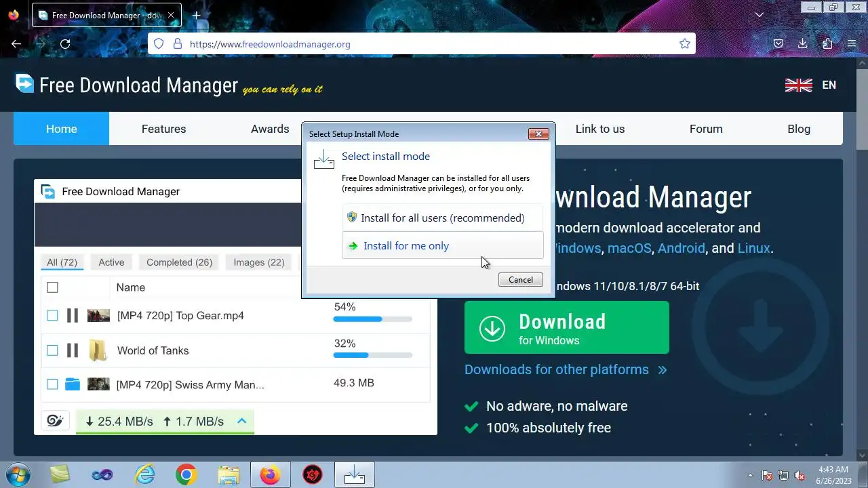Click the Top Gear video thumbnail
The height and width of the screenshot is (488, 868).
pos(98,315)
